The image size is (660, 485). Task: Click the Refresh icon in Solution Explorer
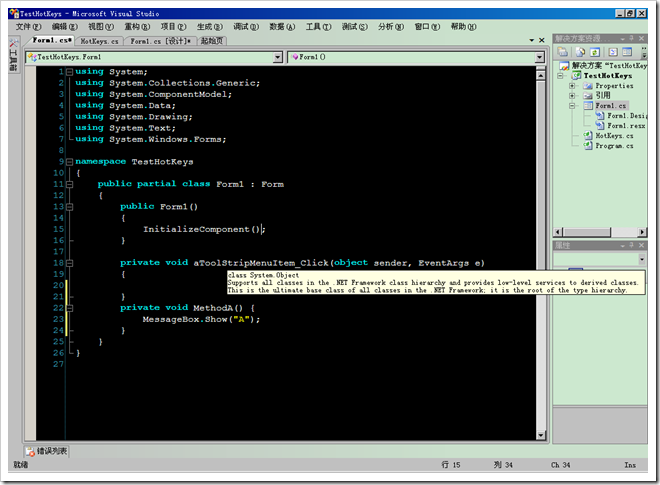click(x=595, y=52)
